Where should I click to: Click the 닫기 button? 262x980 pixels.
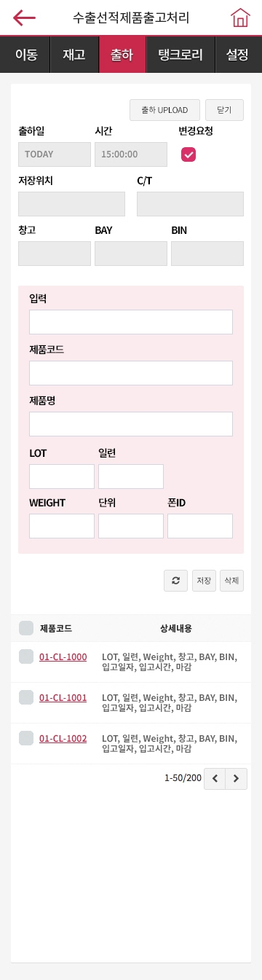tap(224, 110)
